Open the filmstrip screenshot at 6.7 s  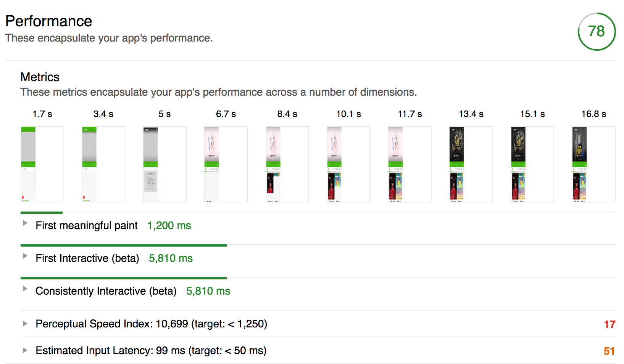226,164
